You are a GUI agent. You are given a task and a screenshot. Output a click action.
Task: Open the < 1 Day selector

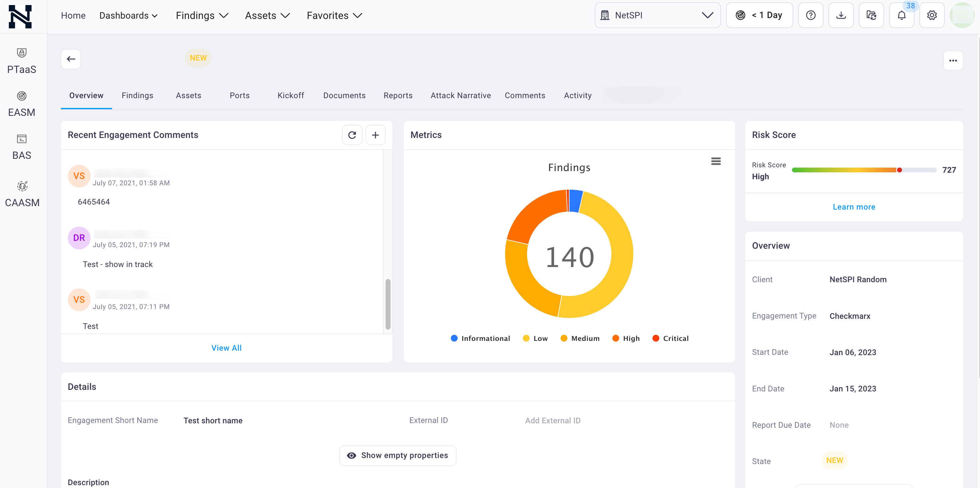click(759, 15)
